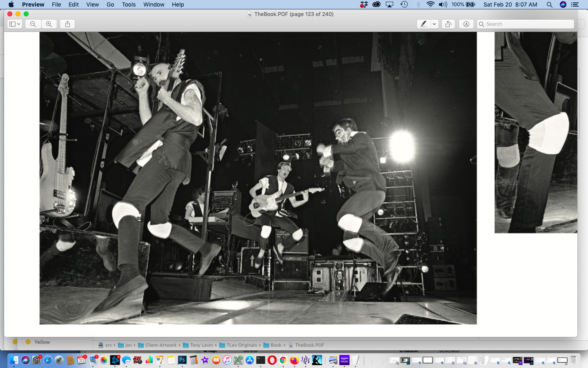Click the date and time display
This screenshot has width=588, height=368.
point(510,4)
